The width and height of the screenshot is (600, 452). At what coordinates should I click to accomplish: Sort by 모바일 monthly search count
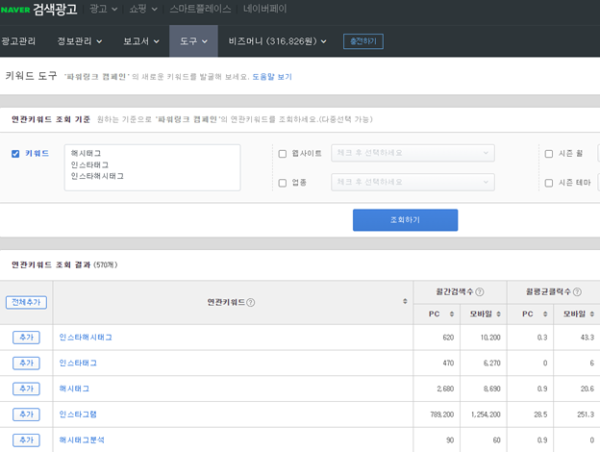tap(483, 315)
